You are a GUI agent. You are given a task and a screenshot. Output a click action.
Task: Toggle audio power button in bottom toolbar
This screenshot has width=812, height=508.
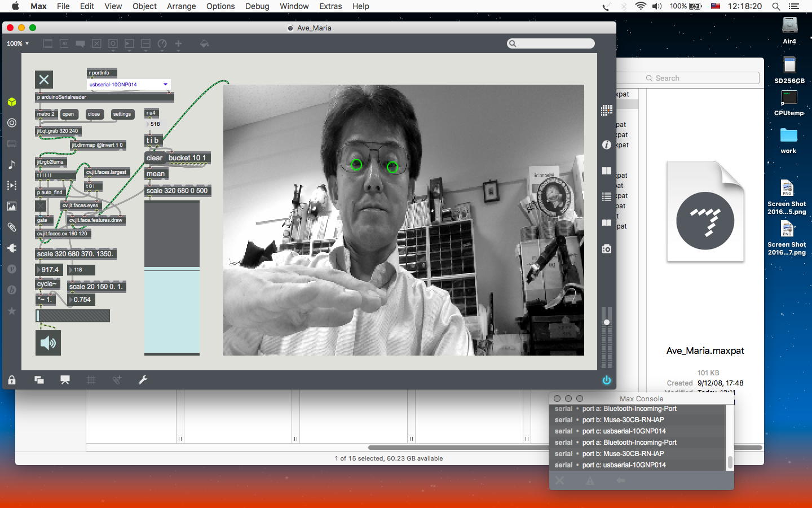[x=607, y=380]
